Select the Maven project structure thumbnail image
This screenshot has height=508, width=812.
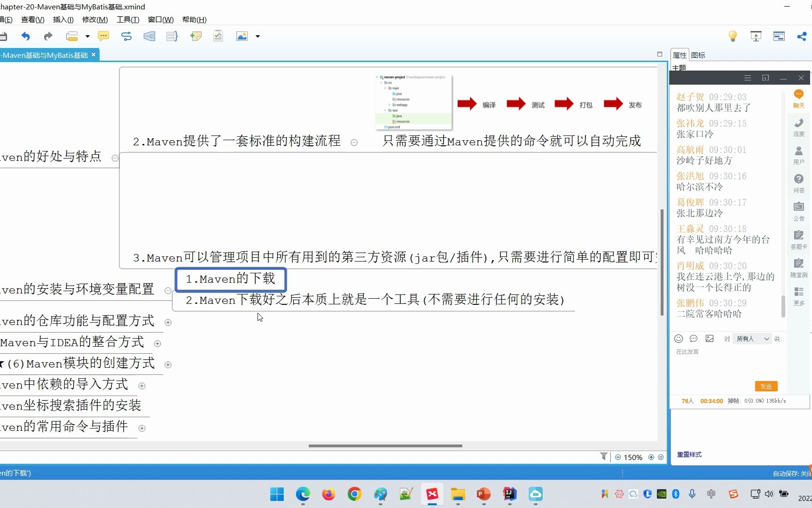(x=414, y=102)
